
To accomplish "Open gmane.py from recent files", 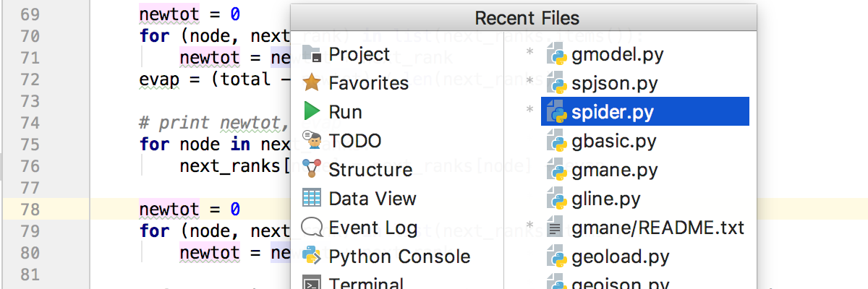I will click(614, 170).
